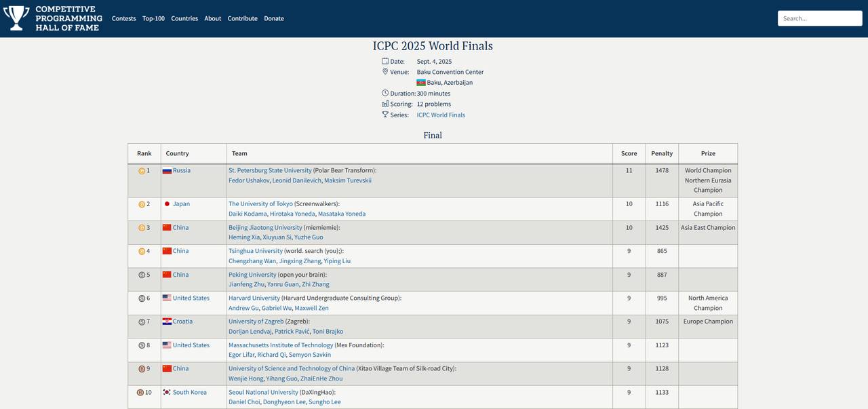Open Egor Lifar's profile
868x409 pixels.
(241, 355)
